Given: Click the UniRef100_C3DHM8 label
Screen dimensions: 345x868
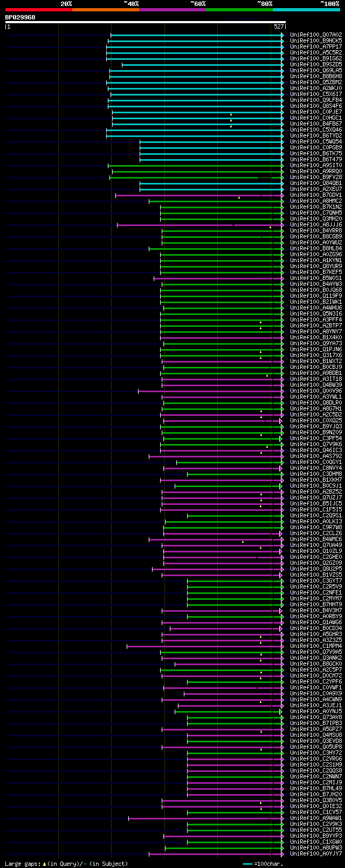Looking at the screenshot, I should (316, 474).
